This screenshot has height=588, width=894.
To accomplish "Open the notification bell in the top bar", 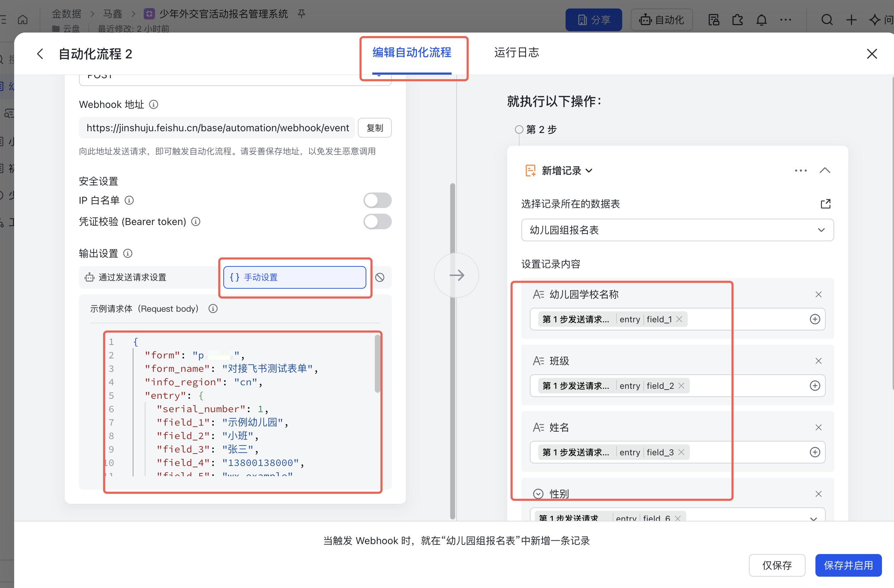I will tap(761, 19).
